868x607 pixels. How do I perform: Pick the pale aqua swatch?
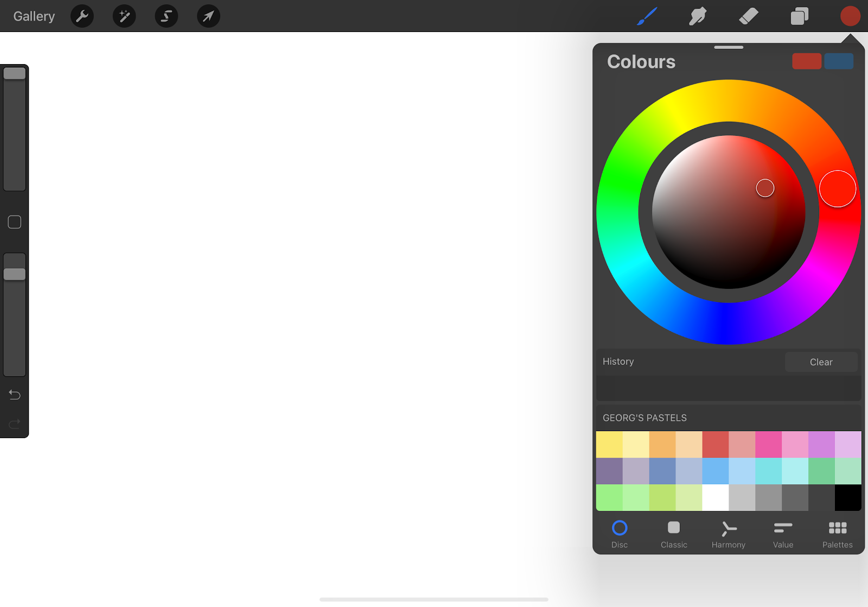pyautogui.click(x=795, y=471)
